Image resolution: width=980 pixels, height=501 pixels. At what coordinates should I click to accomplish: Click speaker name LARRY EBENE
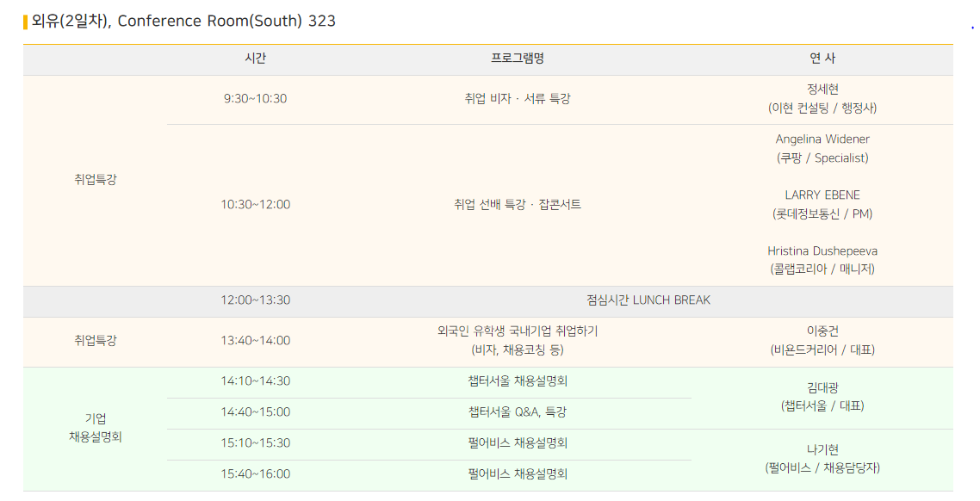point(822,195)
